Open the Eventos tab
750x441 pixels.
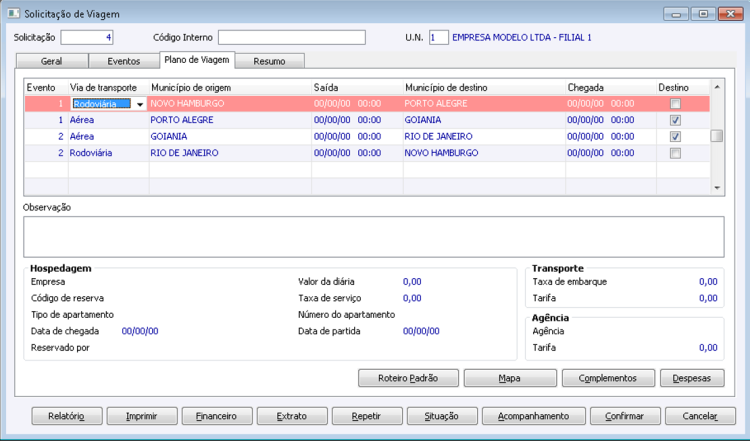pyautogui.click(x=123, y=61)
